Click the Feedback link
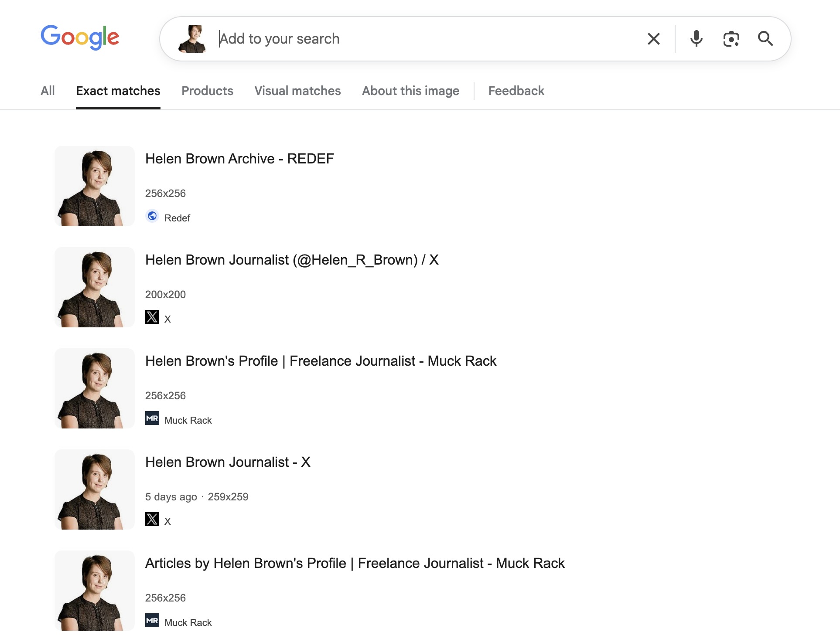The height and width of the screenshot is (639, 840). click(516, 91)
